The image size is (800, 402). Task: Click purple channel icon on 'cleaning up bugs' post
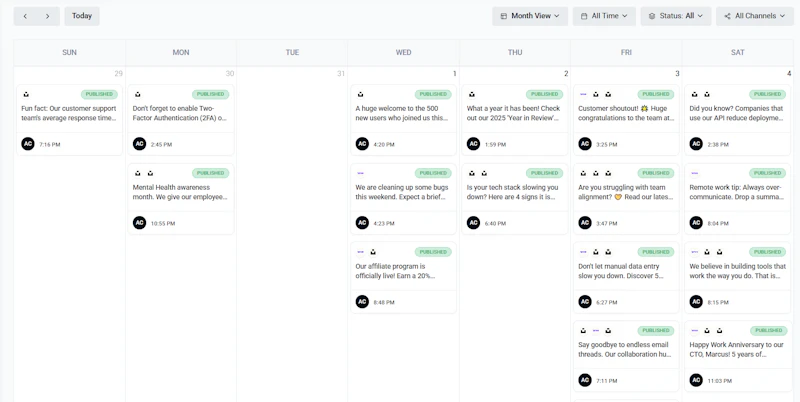361,173
